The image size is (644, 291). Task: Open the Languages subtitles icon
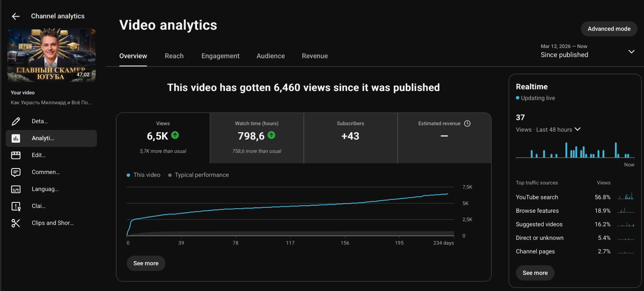16,189
